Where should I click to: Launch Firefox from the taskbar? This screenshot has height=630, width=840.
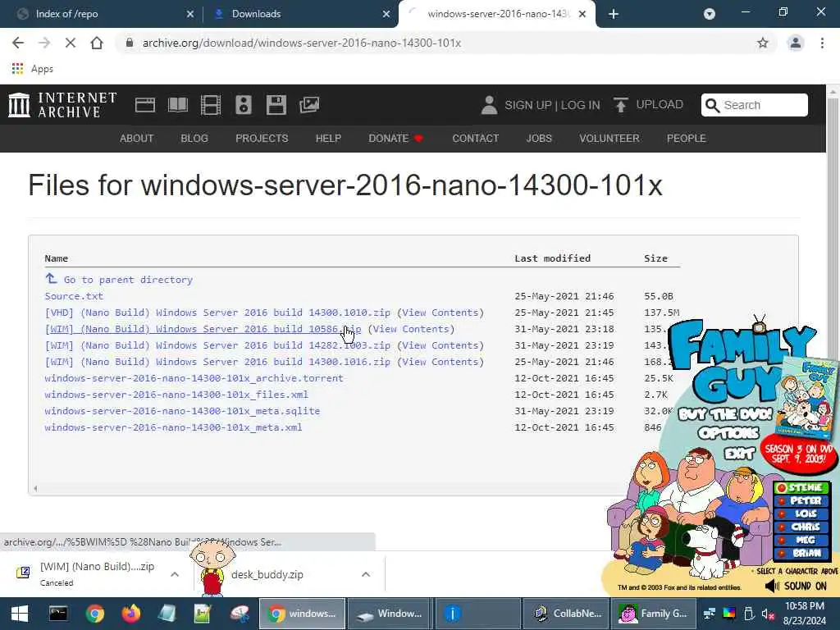130,614
